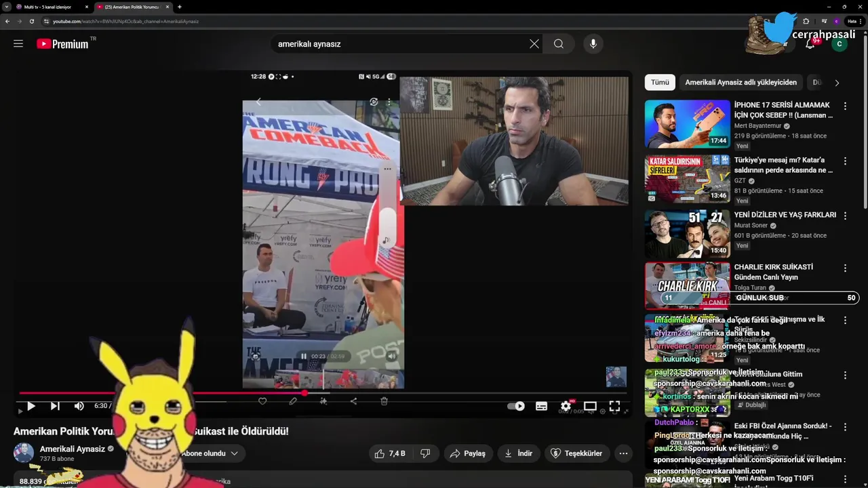Show more filter chips with arrow
This screenshot has height=488, width=868.
[x=837, y=83]
